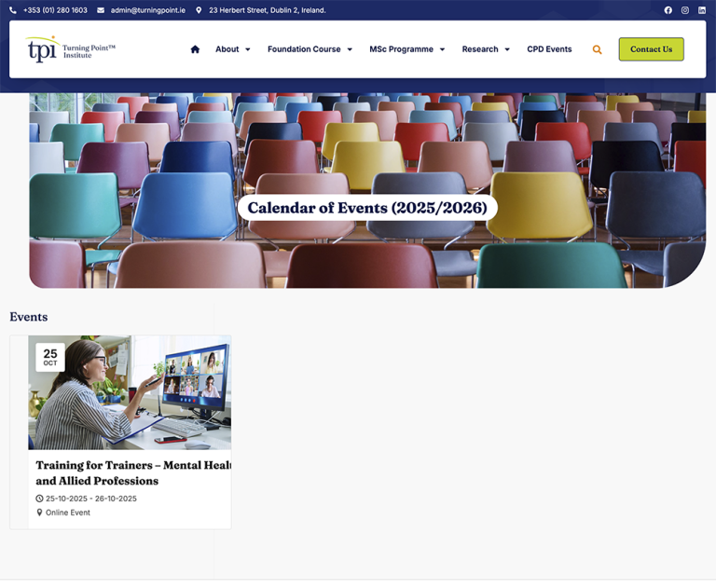Click the Turning Point Institute logo
Viewport: 716px width, 588px height.
71,49
